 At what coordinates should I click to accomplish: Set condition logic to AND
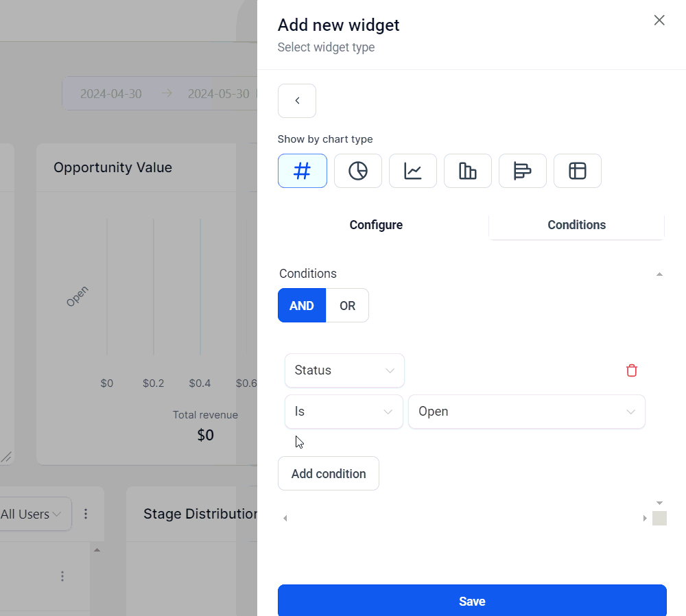click(302, 305)
